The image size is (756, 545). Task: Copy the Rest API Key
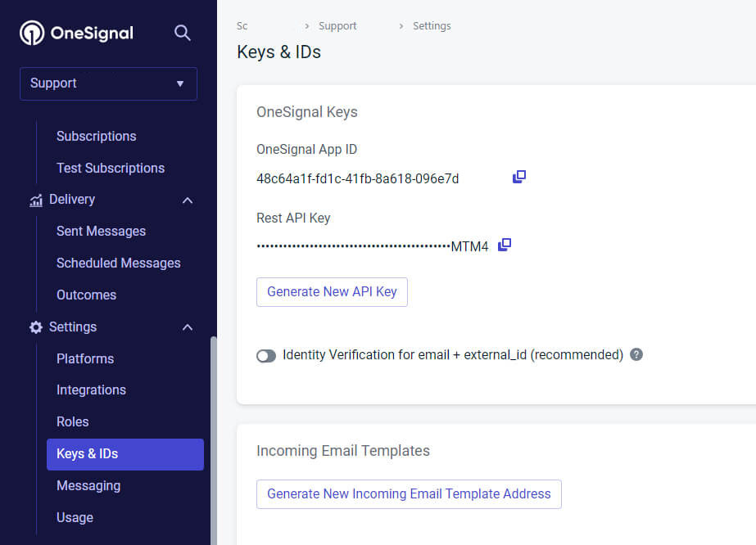(x=505, y=245)
